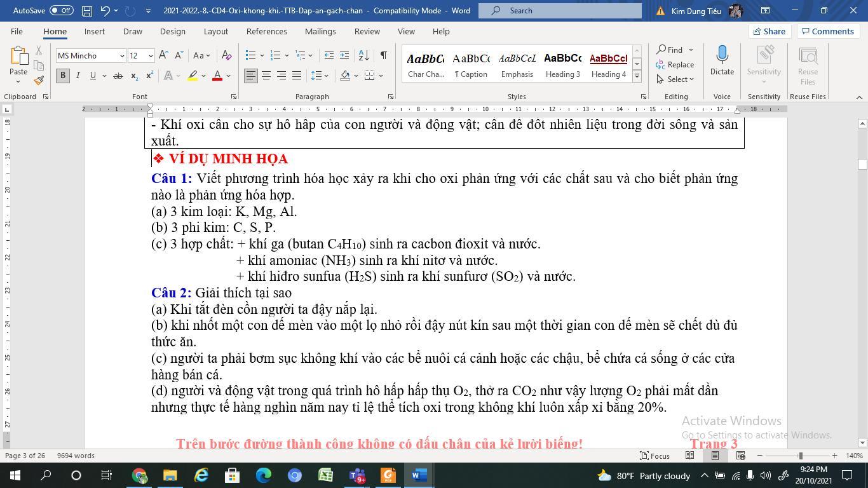Open the Comments pane button
The height and width of the screenshot is (488, 868).
click(x=827, y=31)
